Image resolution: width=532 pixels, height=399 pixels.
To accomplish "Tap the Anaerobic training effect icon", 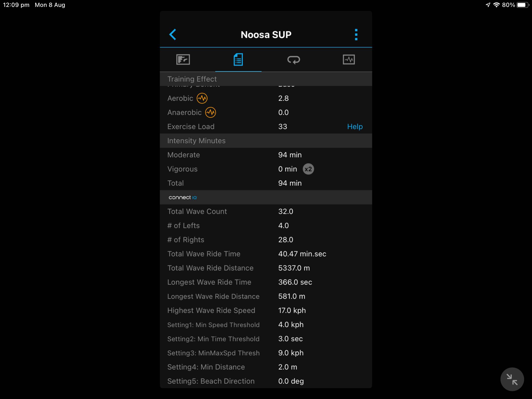I will [x=210, y=113].
